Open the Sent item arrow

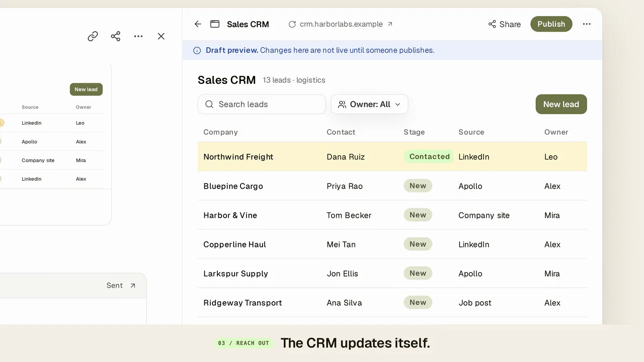point(133,286)
